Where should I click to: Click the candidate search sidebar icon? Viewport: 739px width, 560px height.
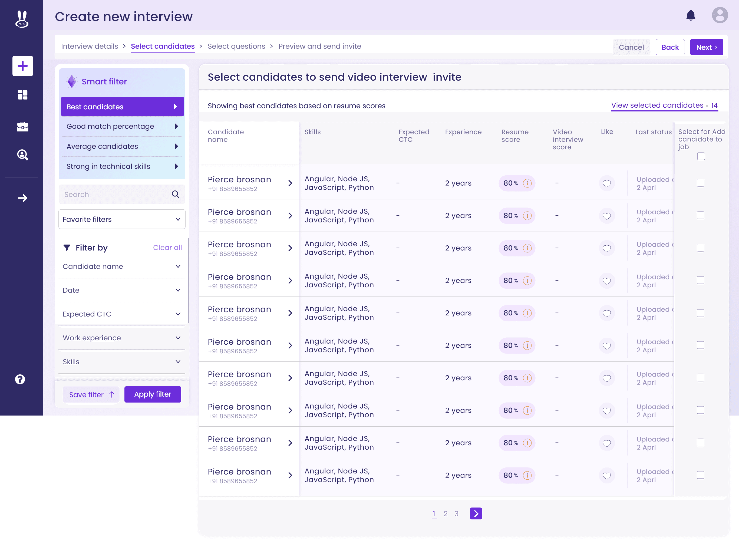[22, 155]
